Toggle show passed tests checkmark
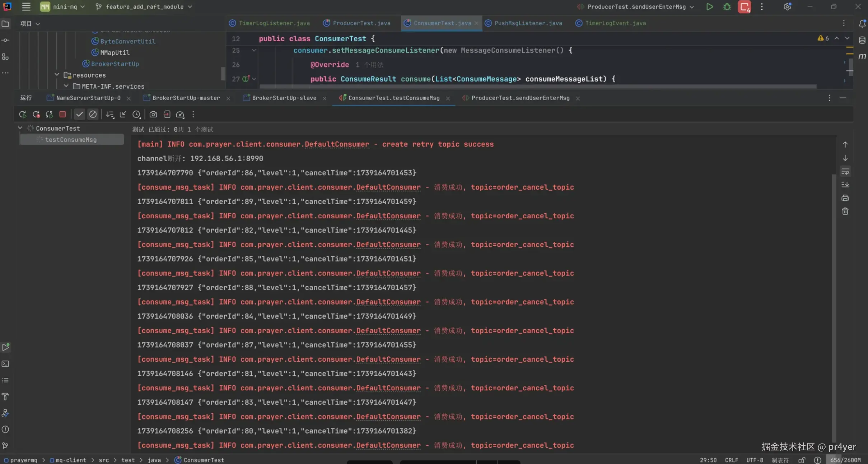The width and height of the screenshot is (868, 464). click(79, 114)
